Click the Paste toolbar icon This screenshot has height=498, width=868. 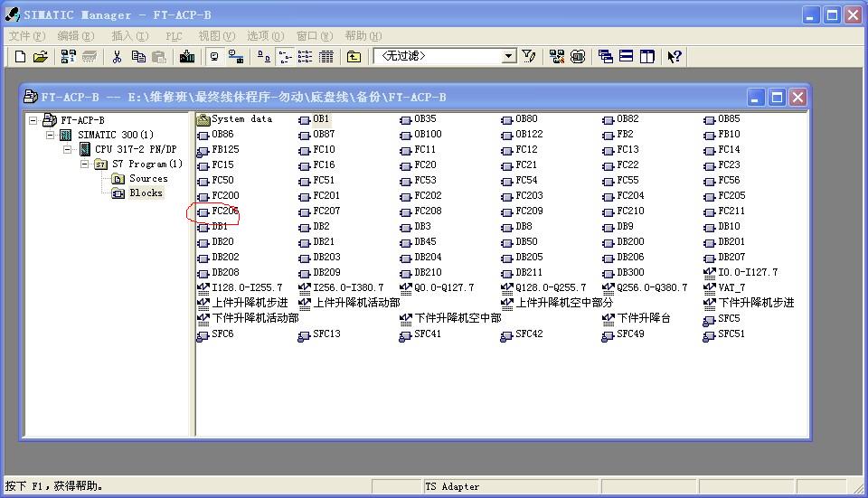click(159, 56)
